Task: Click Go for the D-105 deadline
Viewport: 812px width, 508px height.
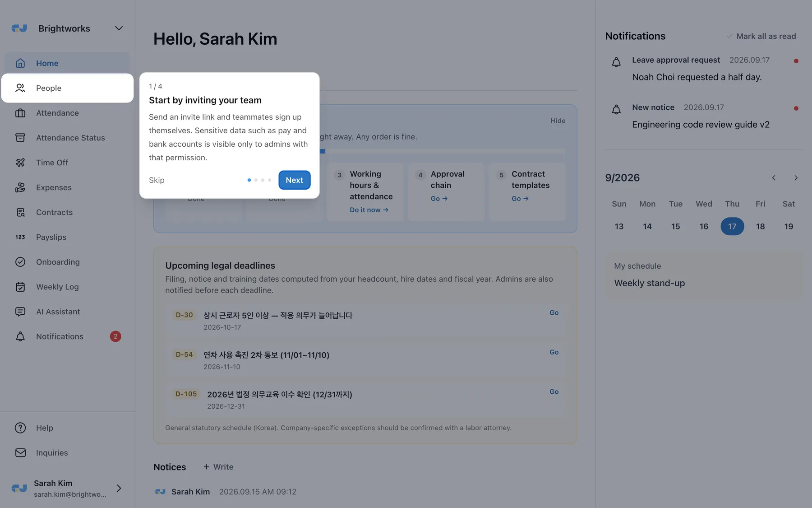Action: tap(554, 392)
